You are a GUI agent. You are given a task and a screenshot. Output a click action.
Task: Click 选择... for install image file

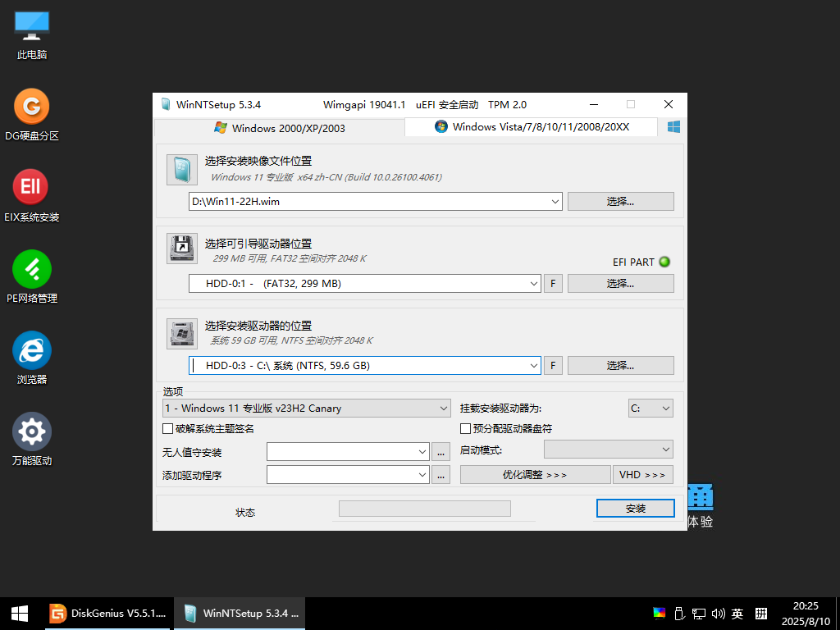(621, 202)
